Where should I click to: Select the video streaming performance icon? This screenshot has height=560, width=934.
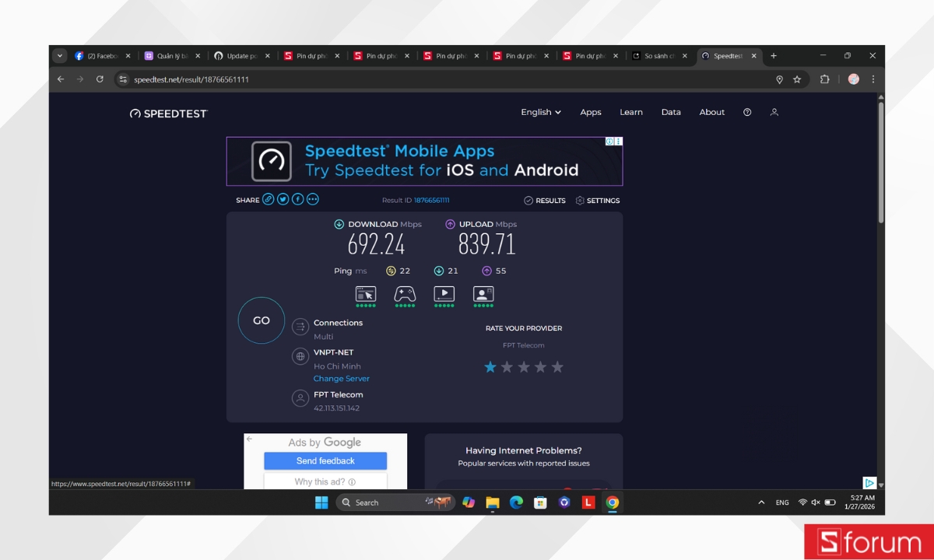[x=444, y=295]
